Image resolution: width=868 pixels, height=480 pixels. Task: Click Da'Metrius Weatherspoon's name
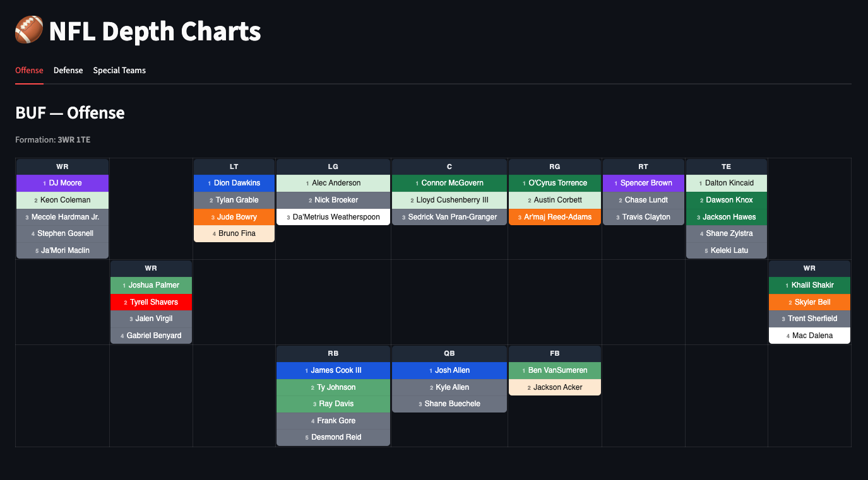(x=333, y=217)
